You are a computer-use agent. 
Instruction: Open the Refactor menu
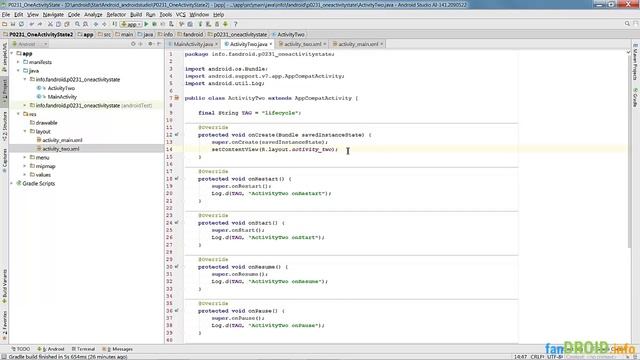coord(116,14)
